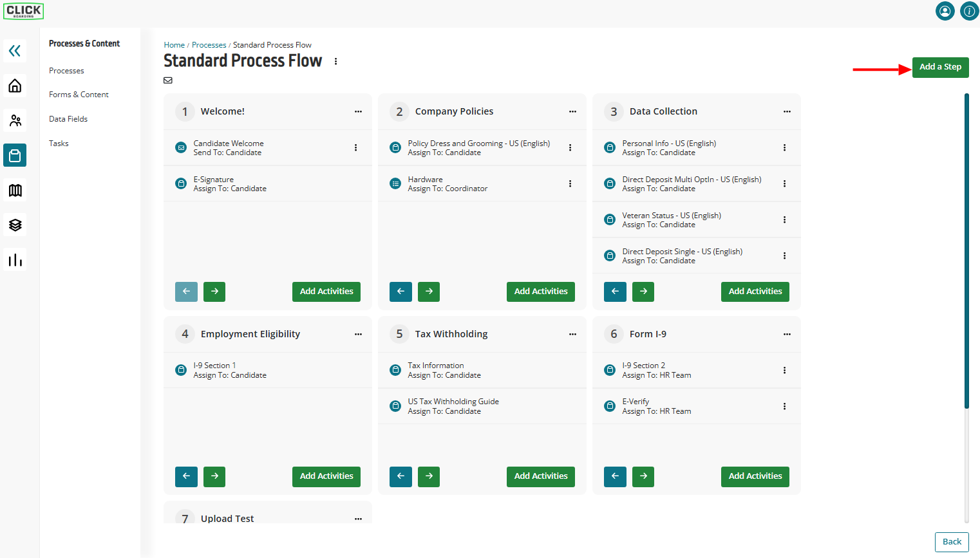This screenshot has width=980, height=558.
Task: Click the Back button
Action: 952,542
